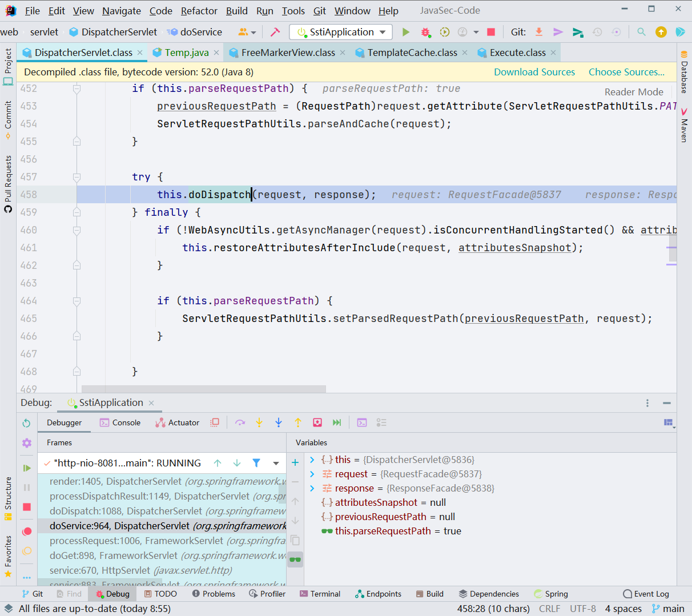Rerun SstiApplication in the Debug panel
This screenshot has height=616, width=692.
click(26, 423)
